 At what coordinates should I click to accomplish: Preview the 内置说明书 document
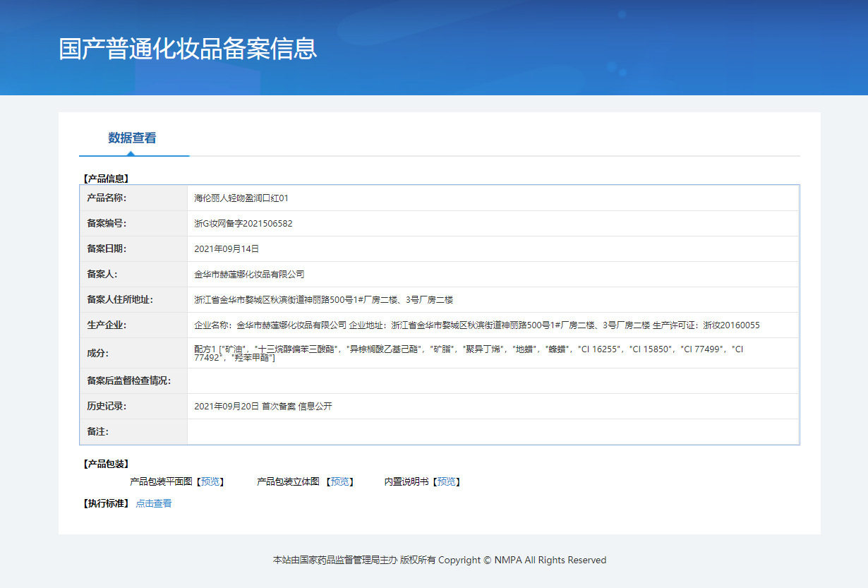[x=447, y=481]
